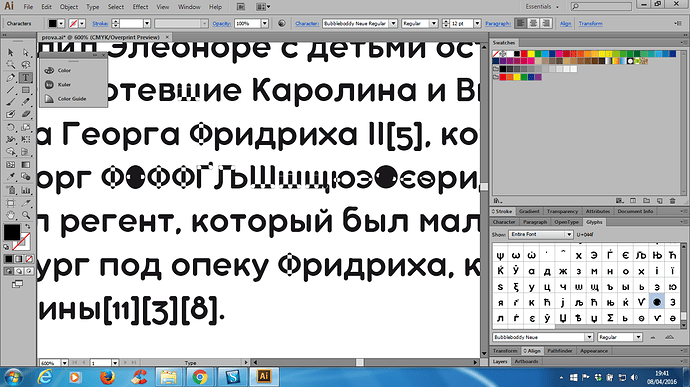Open the Opacity percentage dropdown
Viewport: 690px width, 387px height.
(x=264, y=23)
